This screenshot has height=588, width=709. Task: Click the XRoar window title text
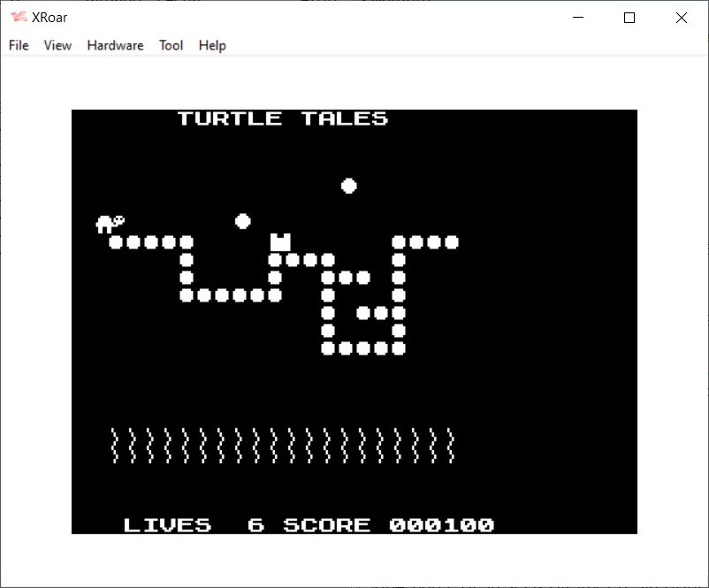tap(50, 18)
